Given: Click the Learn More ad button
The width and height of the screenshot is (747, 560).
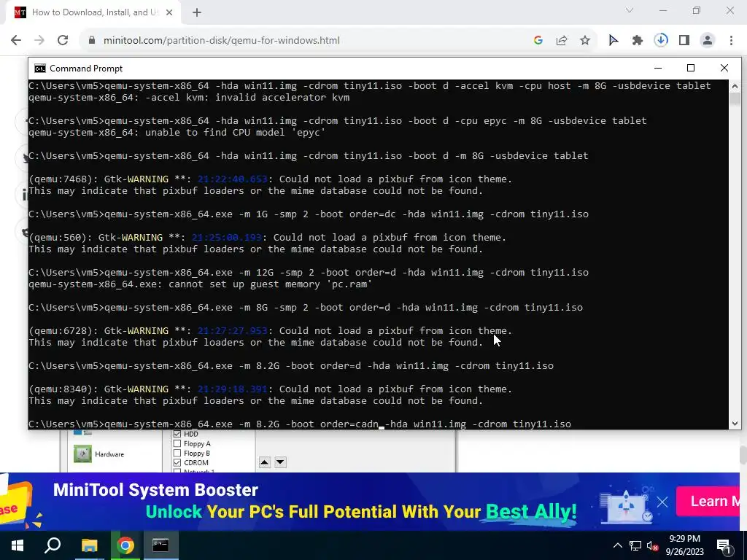Looking at the screenshot, I should [x=708, y=502].
